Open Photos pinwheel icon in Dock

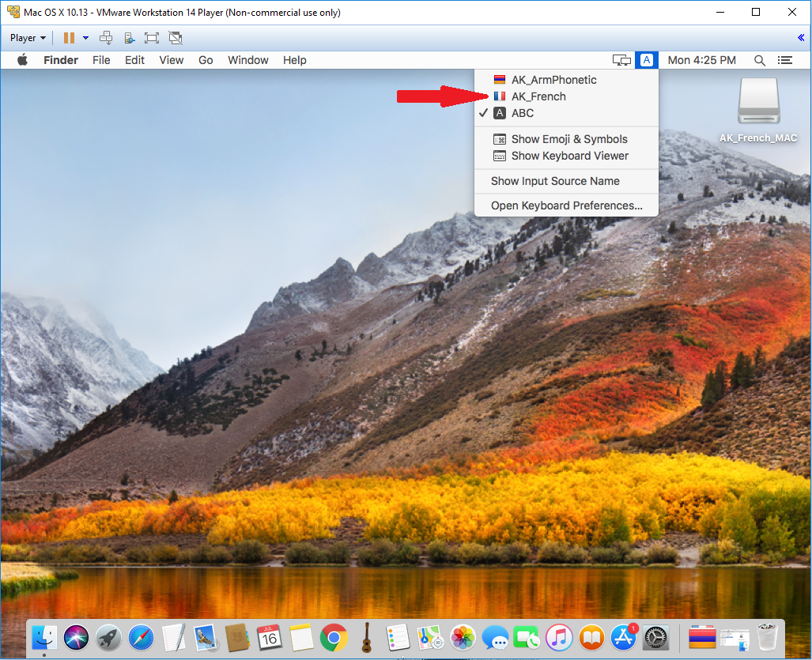tap(463, 637)
